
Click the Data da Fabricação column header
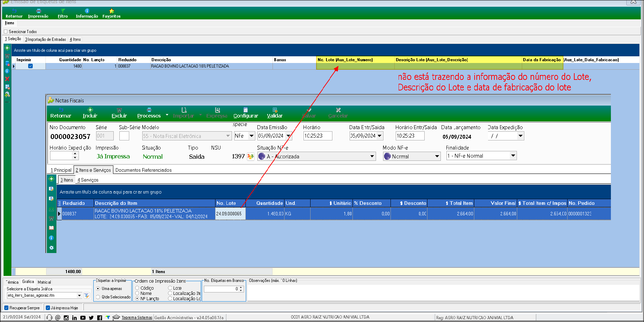(542, 60)
